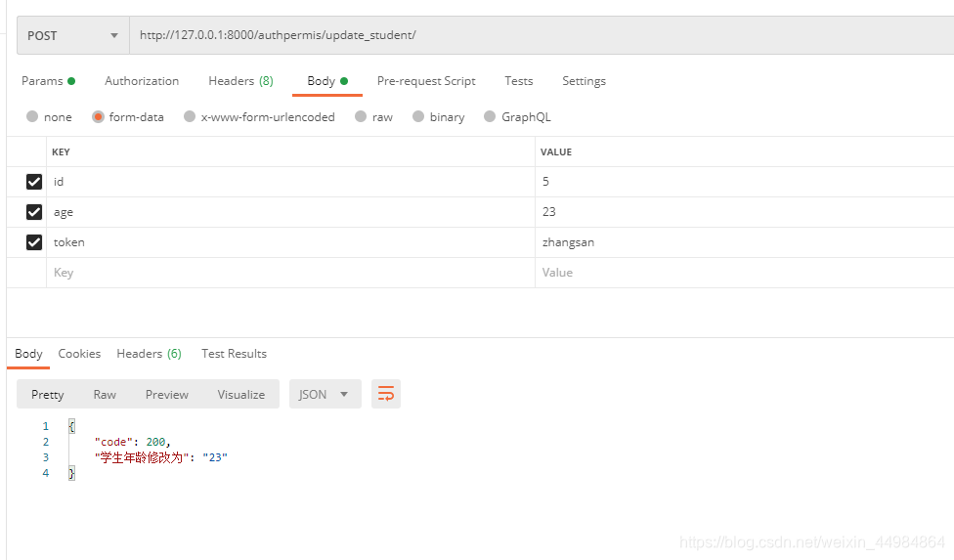Click the age value cell '23'

[745, 212]
